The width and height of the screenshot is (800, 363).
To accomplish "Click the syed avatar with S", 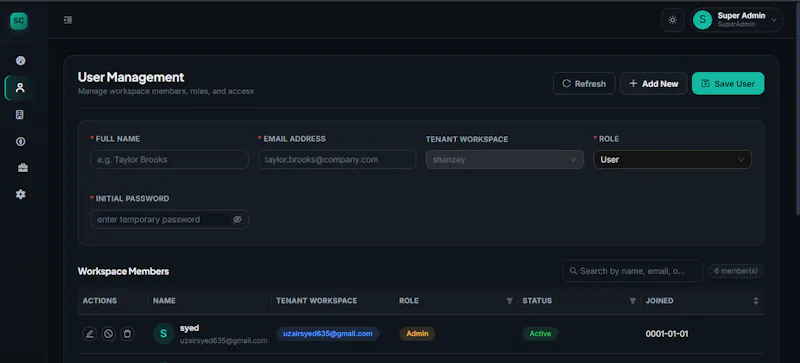I will click(x=163, y=334).
